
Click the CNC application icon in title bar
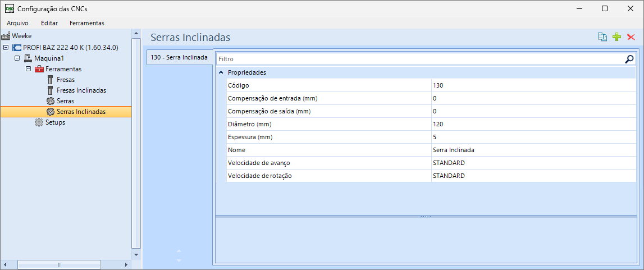(9, 8)
